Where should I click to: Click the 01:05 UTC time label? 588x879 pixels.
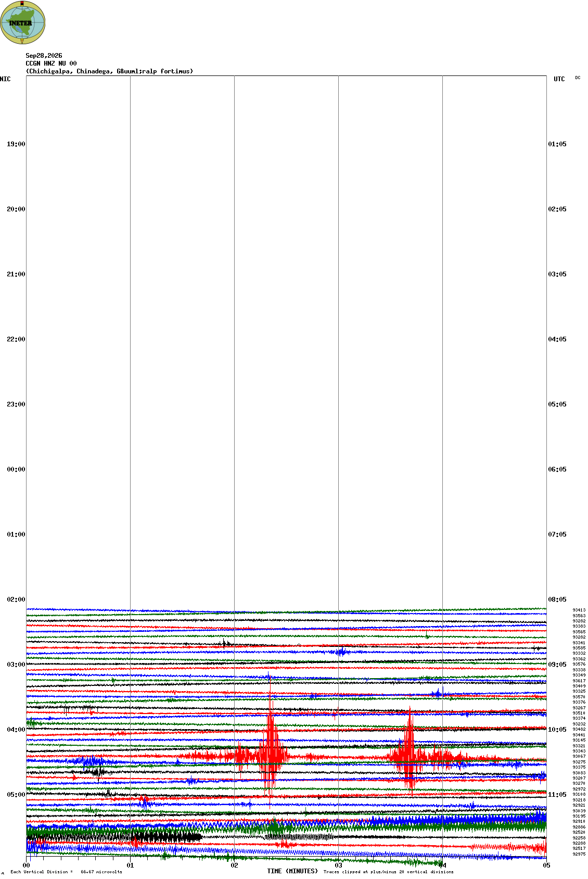(557, 144)
